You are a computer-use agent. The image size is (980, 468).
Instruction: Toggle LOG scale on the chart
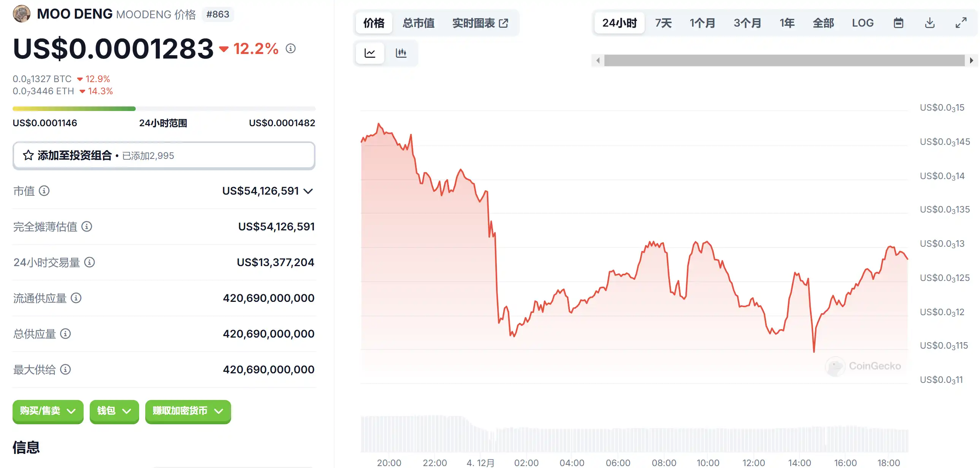pyautogui.click(x=863, y=23)
